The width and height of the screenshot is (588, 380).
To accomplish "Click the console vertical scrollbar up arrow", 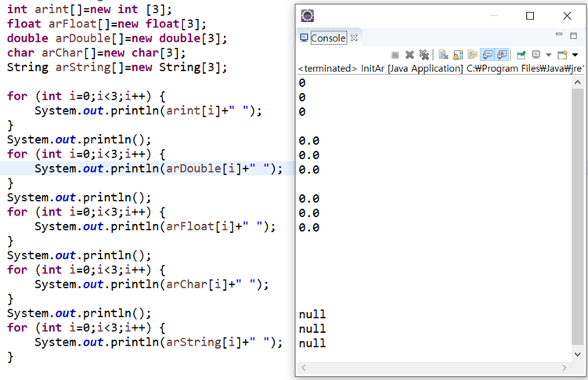I will coord(578,82).
